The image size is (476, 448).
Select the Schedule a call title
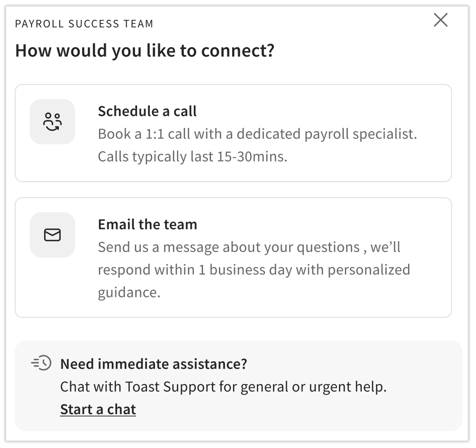click(147, 111)
